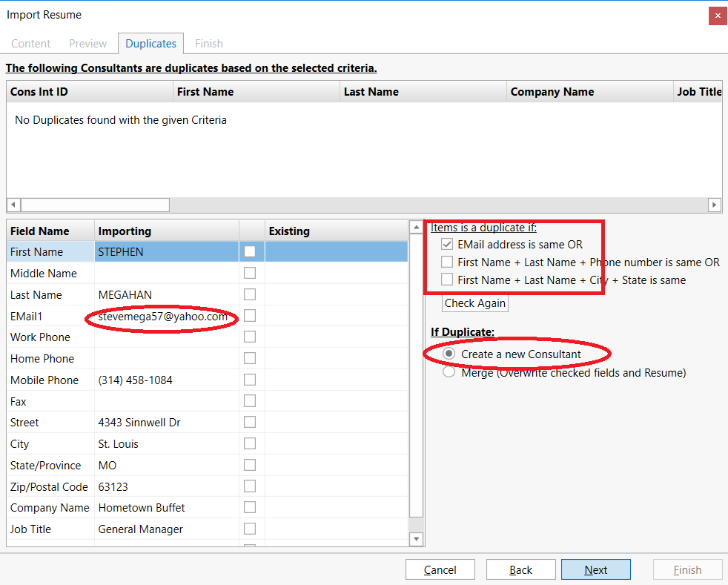The image size is (728, 585).
Task: Click the St. Louis city value
Action: [167, 444]
